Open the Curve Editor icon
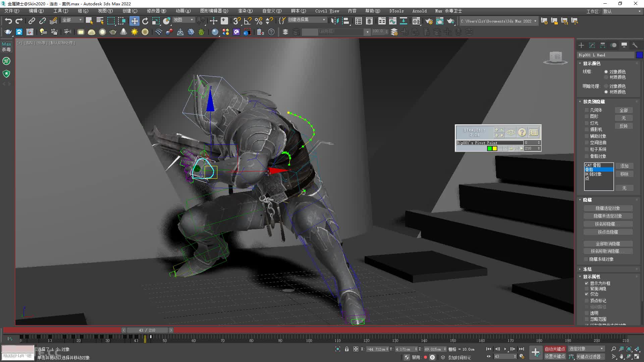 [x=392, y=21]
